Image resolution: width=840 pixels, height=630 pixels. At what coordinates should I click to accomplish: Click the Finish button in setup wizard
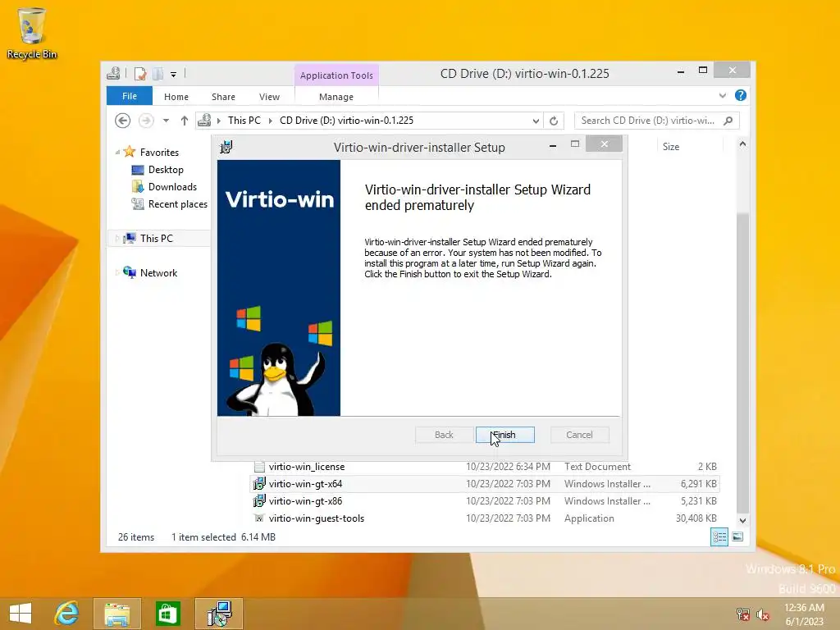pos(504,435)
